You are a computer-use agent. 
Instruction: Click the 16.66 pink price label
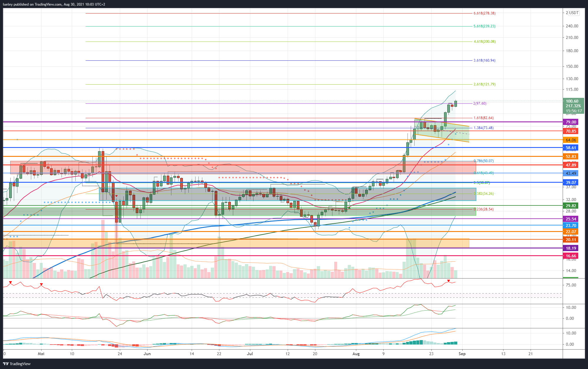[571, 256]
